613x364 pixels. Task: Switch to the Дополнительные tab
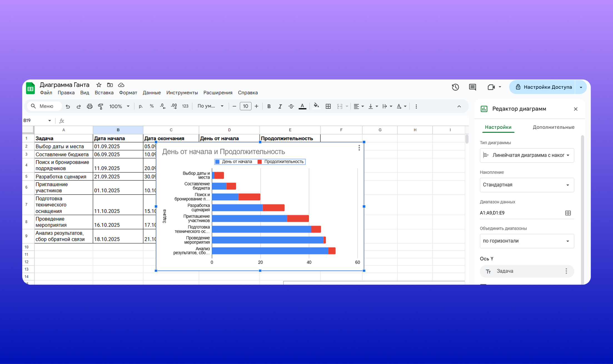pyautogui.click(x=553, y=127)
